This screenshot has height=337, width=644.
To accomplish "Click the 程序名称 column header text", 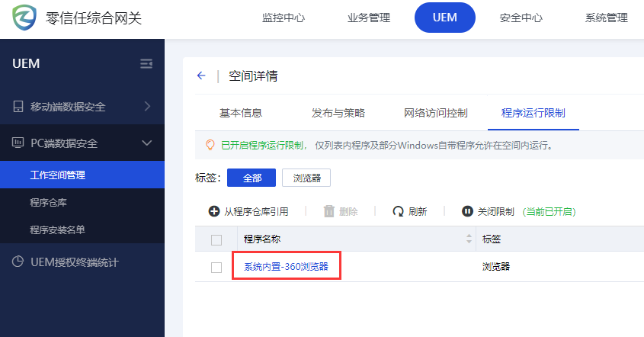I will pyautogui.click(x=262, y=239).
